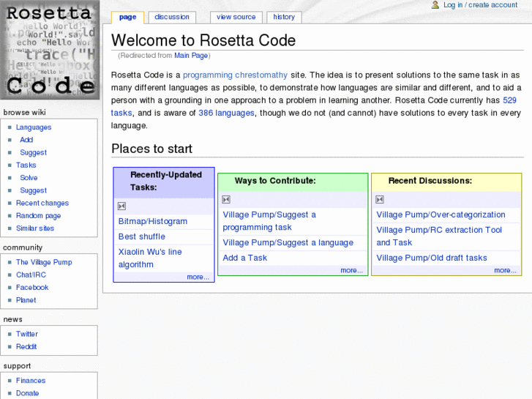
Task: Open Facebook community link
Action: point(32,287)
